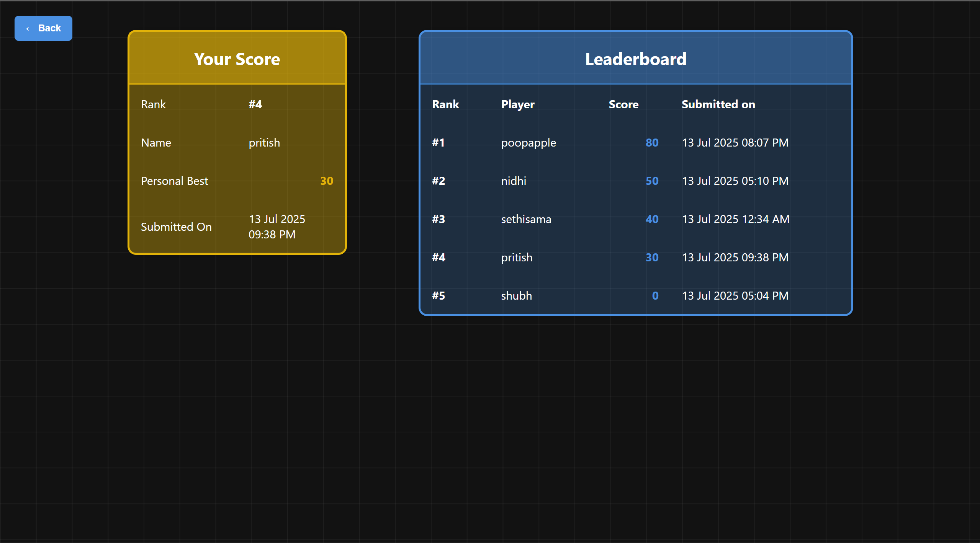This screenshot has height=543, width=980.
Task: Click player name shubh
Action: 516,296
